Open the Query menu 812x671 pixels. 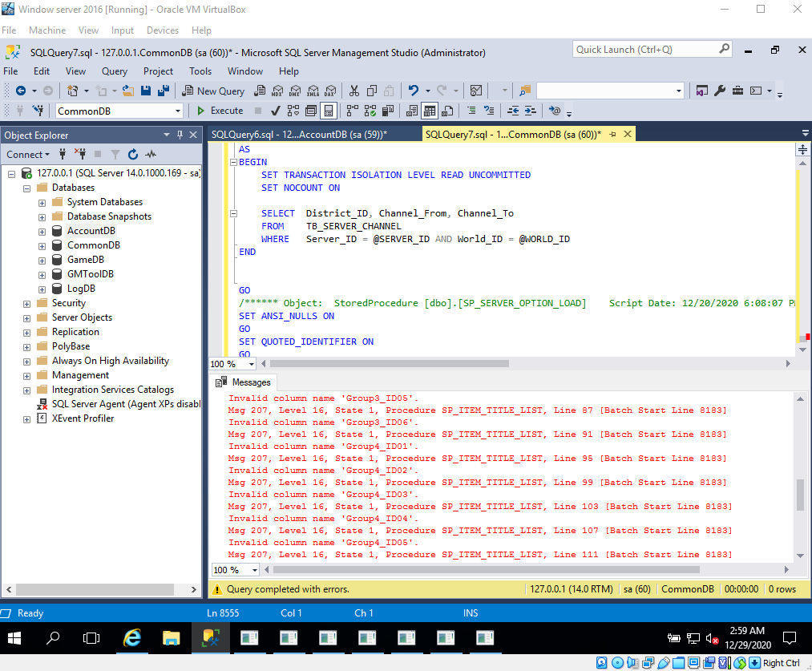click(x=114, y=71)
